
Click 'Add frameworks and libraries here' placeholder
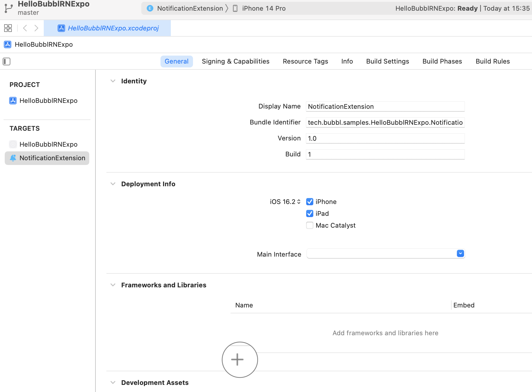pyautogui.click(x=385, y=333)
